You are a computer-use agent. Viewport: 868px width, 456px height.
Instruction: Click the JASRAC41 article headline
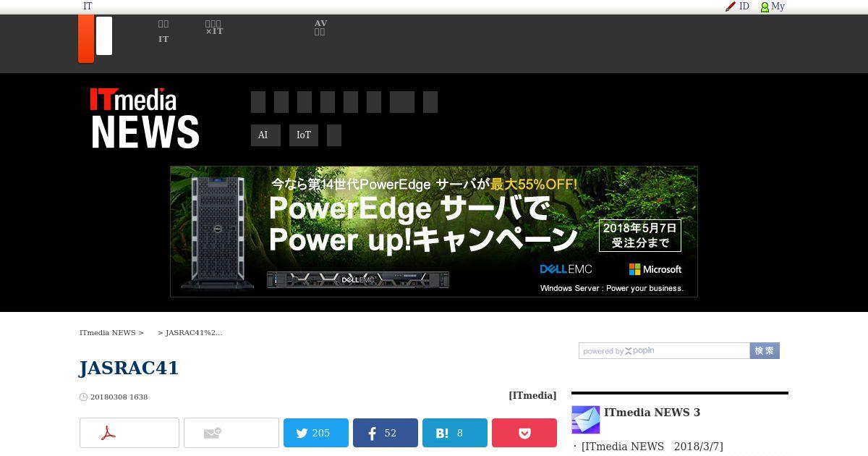129,368
